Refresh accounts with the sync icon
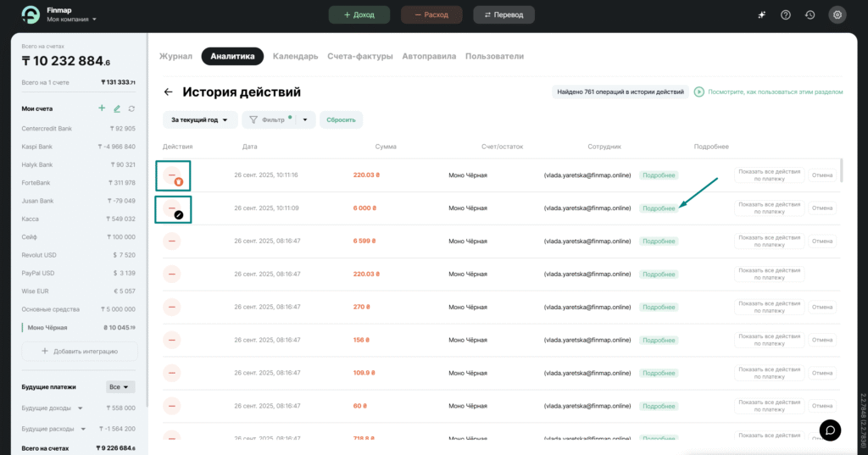Image resolution: width=868 pixels, height=455 pixels. [x=131, y=108]
